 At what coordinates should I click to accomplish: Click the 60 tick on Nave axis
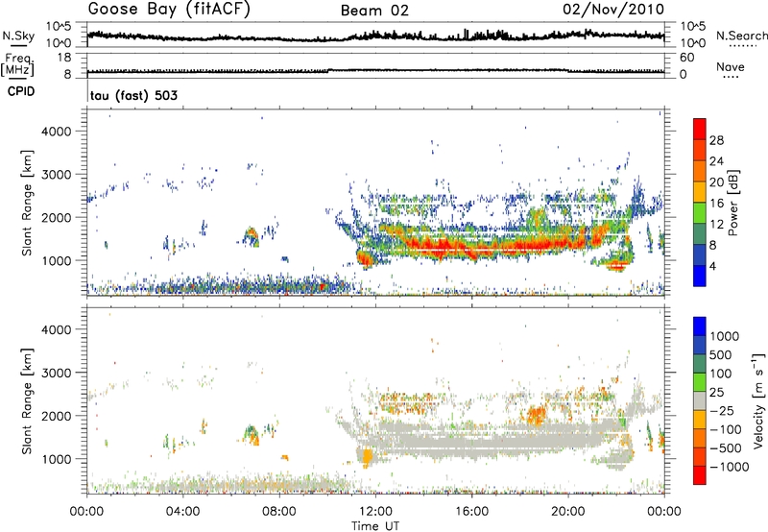coord(687,58)
